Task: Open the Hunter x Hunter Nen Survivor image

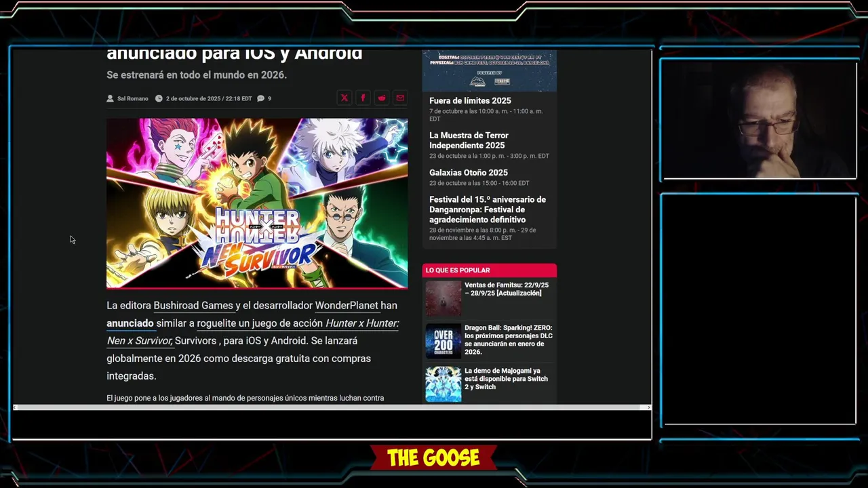Action: coord(257,203)
